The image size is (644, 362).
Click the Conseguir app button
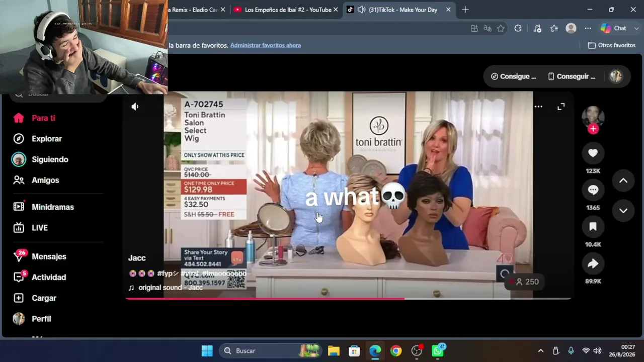pyautogui.click(x=572, y=76)
